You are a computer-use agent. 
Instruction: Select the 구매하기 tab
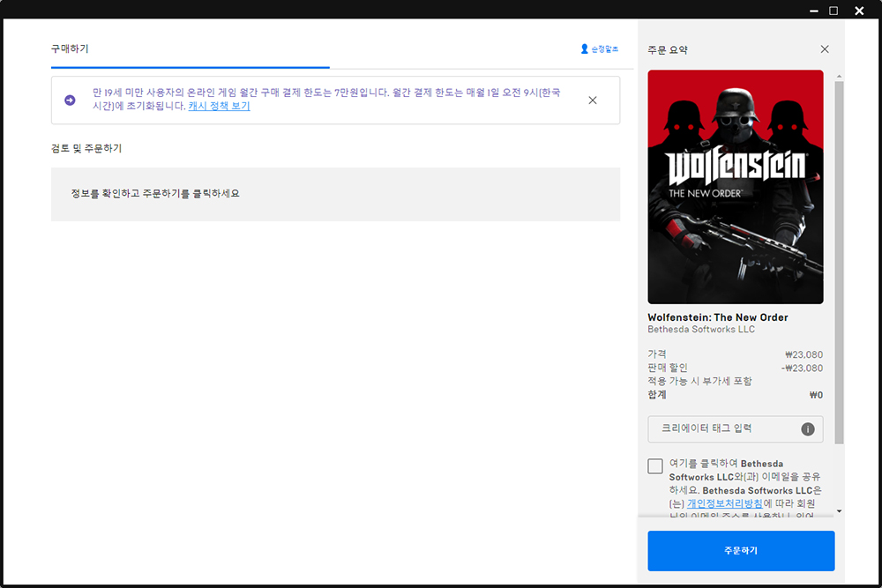70,48
